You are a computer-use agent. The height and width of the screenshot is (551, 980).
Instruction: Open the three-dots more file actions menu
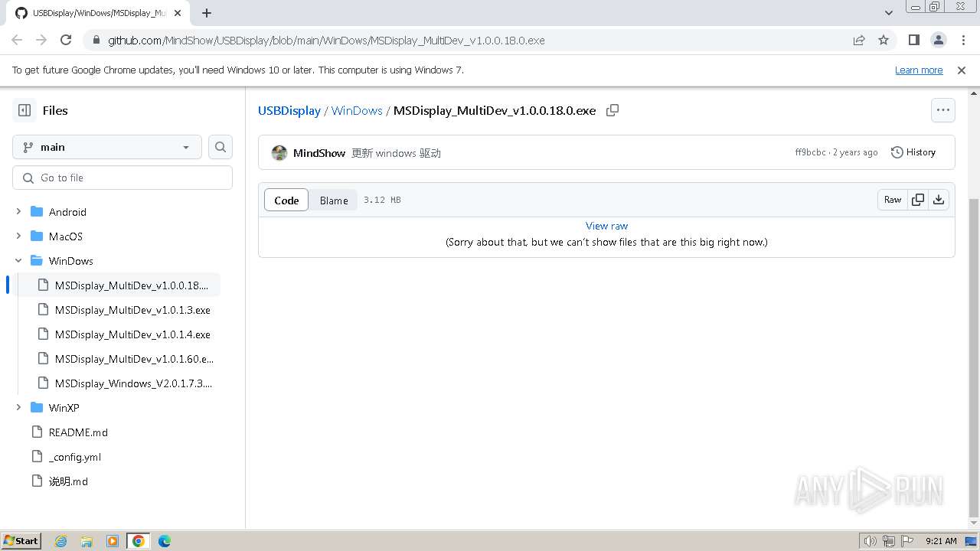[943, 110]
